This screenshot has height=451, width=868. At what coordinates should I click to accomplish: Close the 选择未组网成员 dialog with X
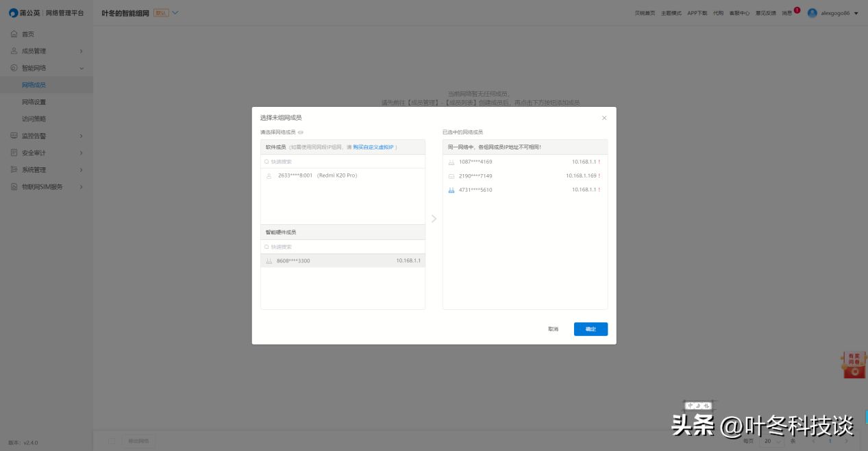coord(604,118)
